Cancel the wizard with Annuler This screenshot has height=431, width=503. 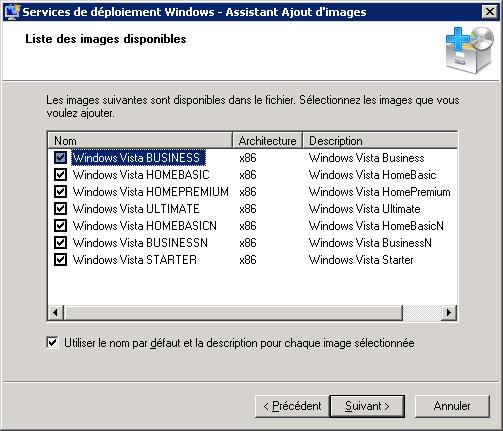coord(452,406)
